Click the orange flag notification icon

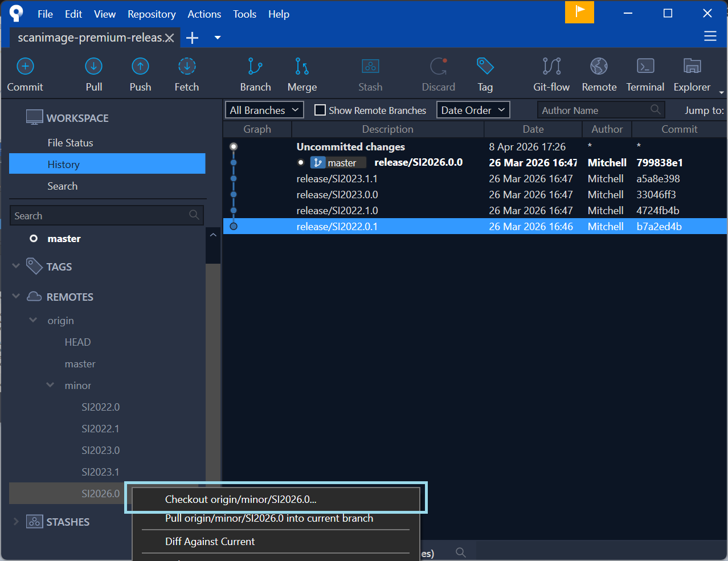point(579,12)
